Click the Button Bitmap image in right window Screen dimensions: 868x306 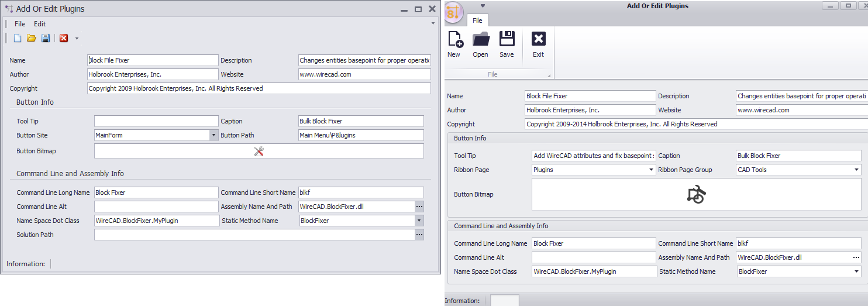point(697,194)
